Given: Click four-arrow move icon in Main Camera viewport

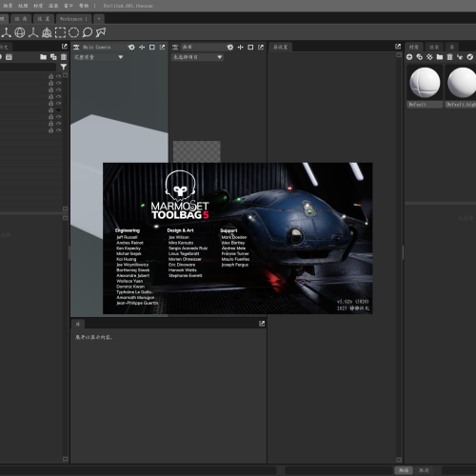Looking at the screenshot, I should coord(142,47).
